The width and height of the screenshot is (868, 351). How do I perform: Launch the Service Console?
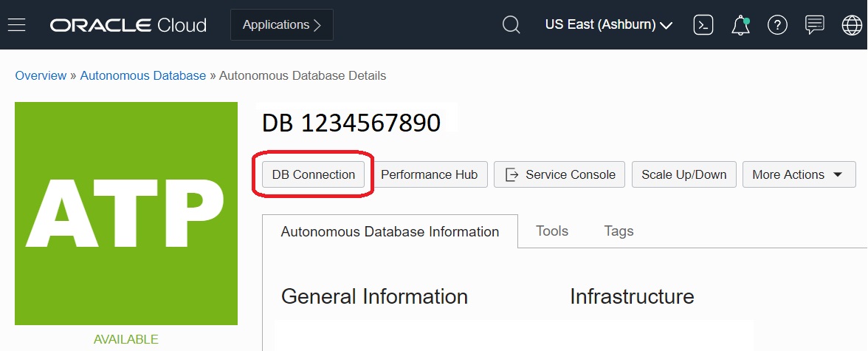point(559,174)
